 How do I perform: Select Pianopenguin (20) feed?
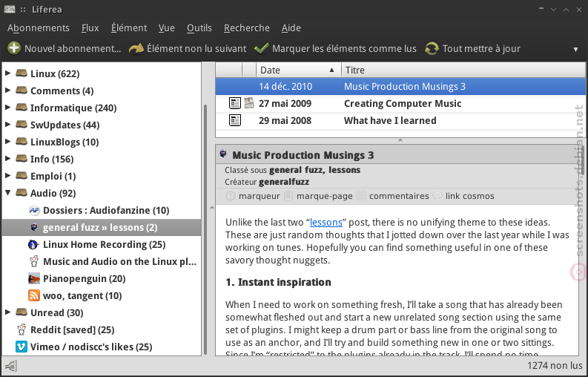point(85,278)
